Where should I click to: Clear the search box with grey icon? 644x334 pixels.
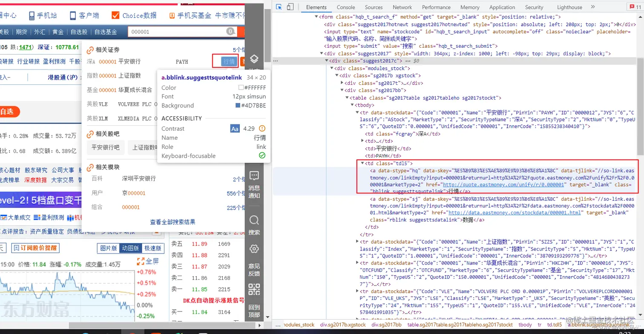231,32
